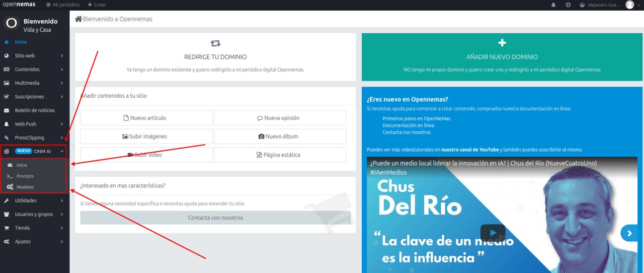Click the REDIRIGE TU DOMINIO card
Viewport: 644px width, 273px height.
coord(215,57)
